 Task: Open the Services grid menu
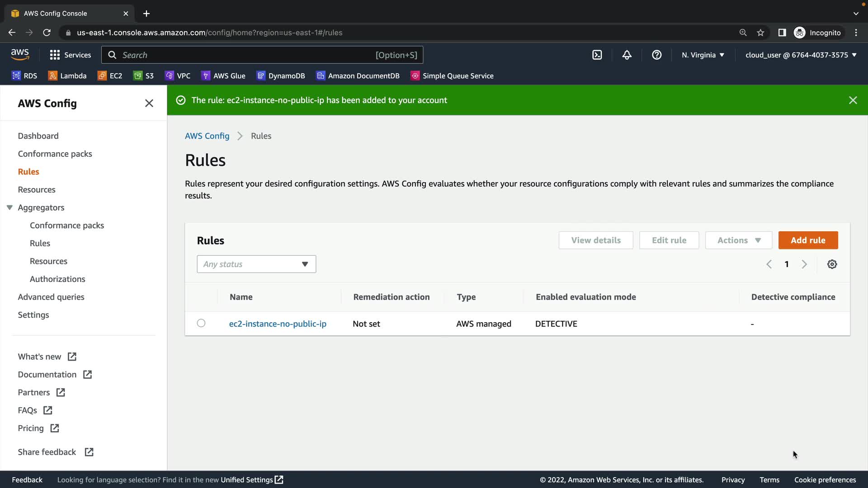(70, 55)
